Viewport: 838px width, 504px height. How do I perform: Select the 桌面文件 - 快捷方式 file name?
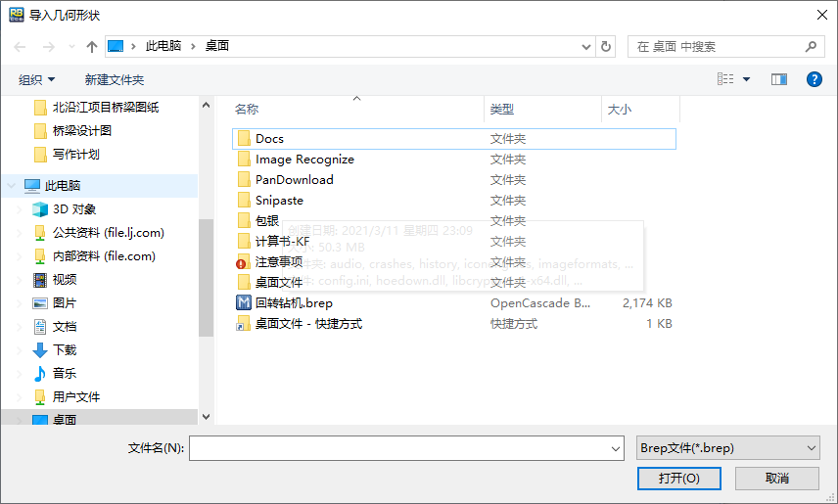pyautogui.click(x=309, y=323)
